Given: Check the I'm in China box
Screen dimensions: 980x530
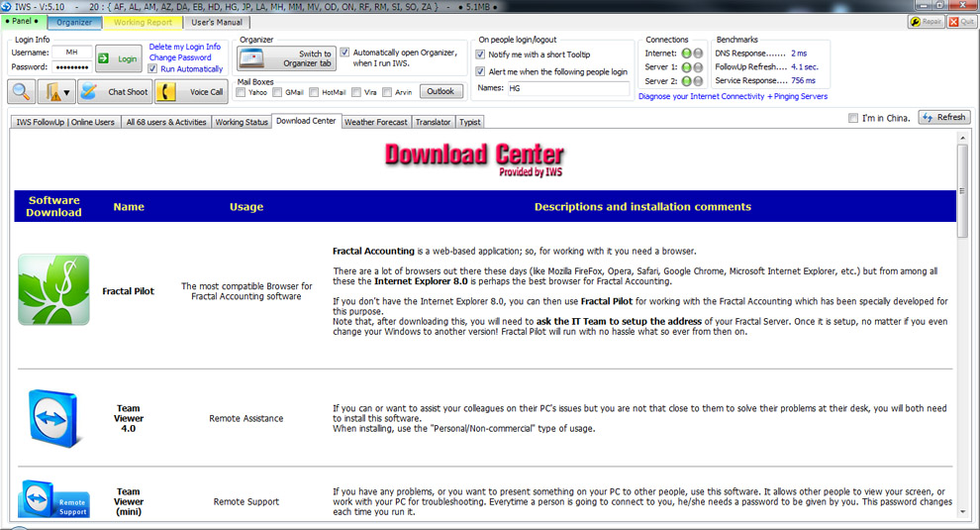Looking at the screenshot, I should coord(853,118).
